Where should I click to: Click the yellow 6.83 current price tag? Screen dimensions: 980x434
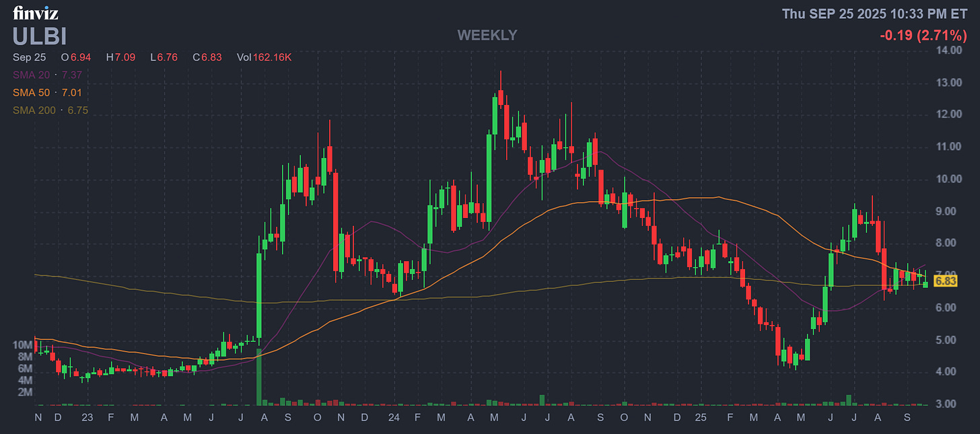tap(945, 281)
